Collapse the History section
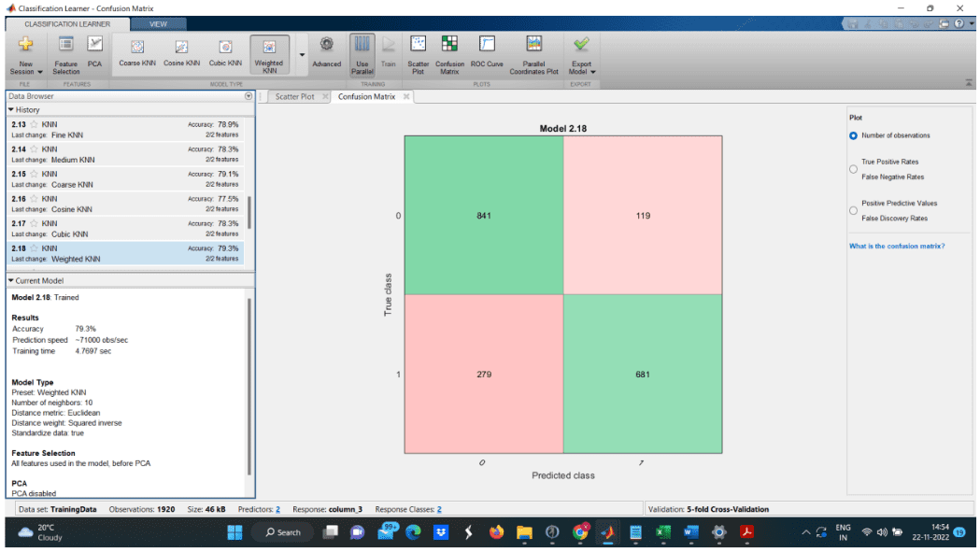 [x=10, y=109]
